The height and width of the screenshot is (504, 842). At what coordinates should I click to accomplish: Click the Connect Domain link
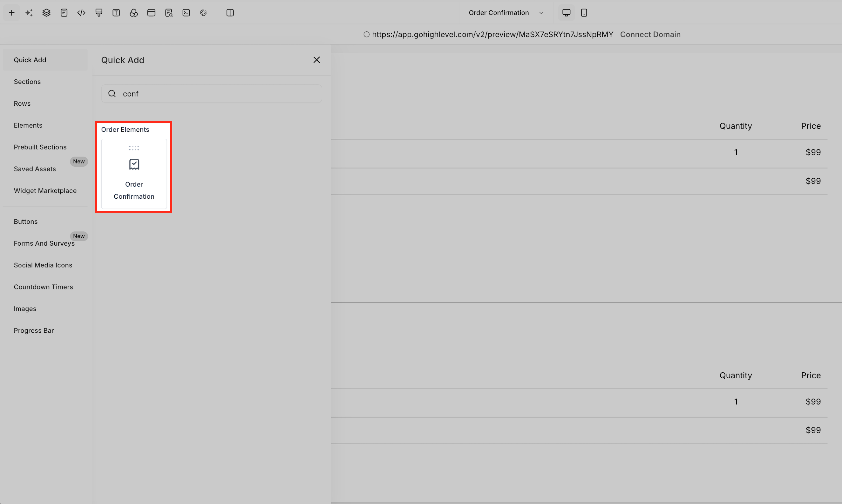click(650, 35)
